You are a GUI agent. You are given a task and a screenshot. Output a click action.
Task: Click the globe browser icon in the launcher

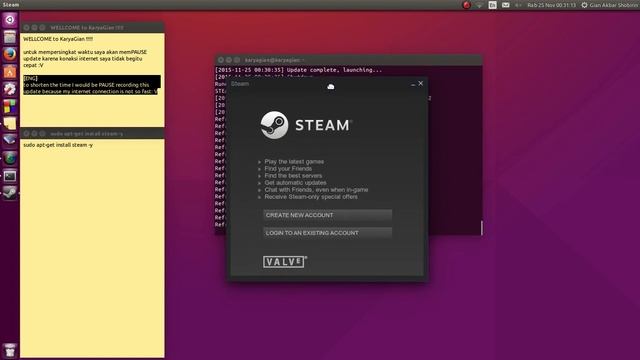[10, 158]
